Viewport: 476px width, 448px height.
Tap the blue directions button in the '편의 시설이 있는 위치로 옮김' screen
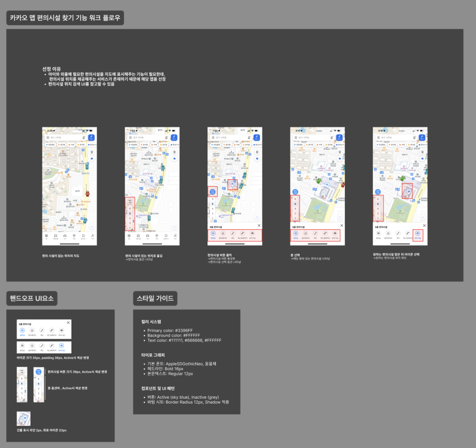174,138
